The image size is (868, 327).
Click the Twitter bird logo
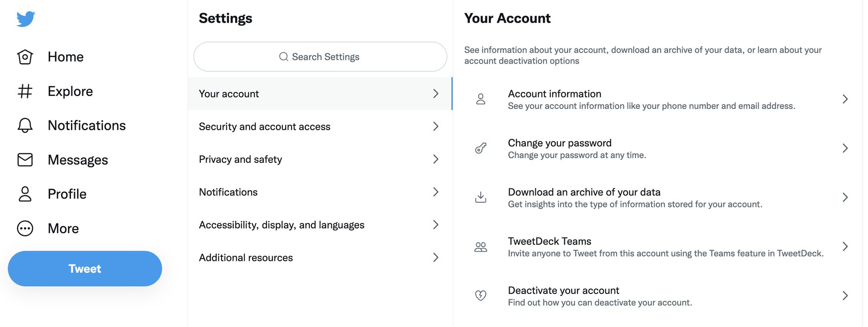26,19
